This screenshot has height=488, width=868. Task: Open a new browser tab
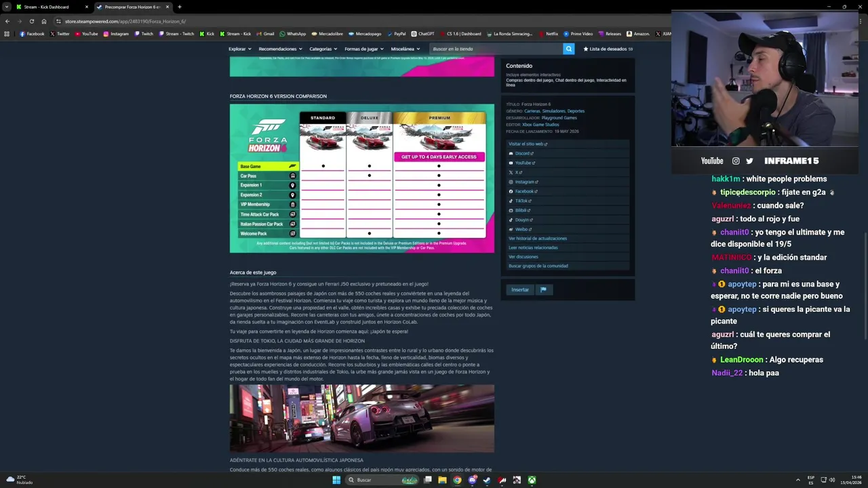[x=179, y=7]
